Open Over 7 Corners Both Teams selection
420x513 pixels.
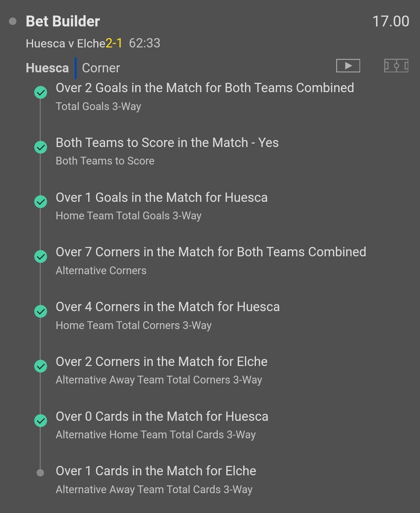[211, 252]
